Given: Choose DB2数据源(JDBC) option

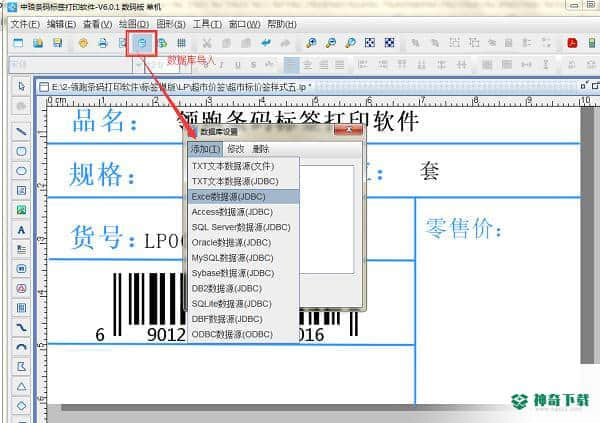Looking at the screenshot, I should pyautogui.click(x=243, y=289).
